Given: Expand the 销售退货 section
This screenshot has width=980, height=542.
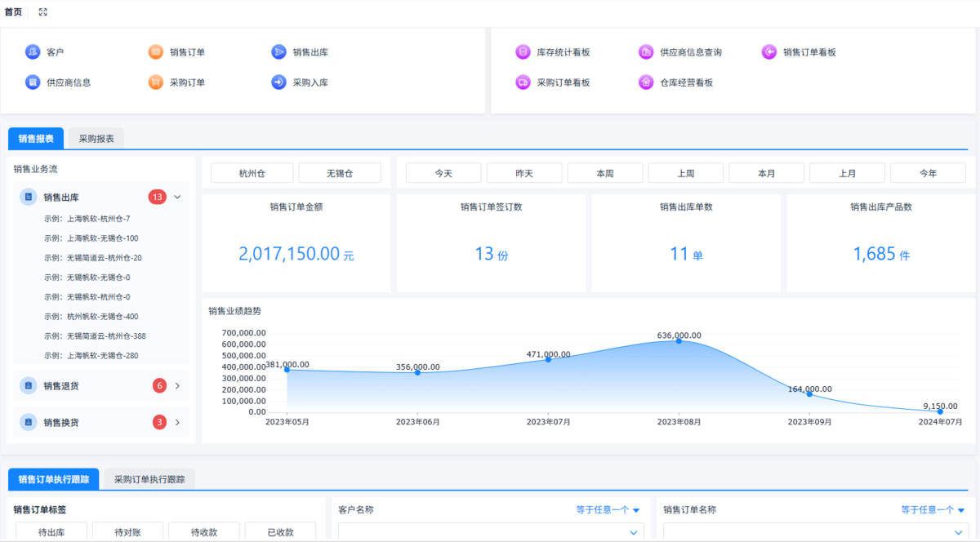Looking at the screenshot, I should pyautogui.click(x=177, y=385).
